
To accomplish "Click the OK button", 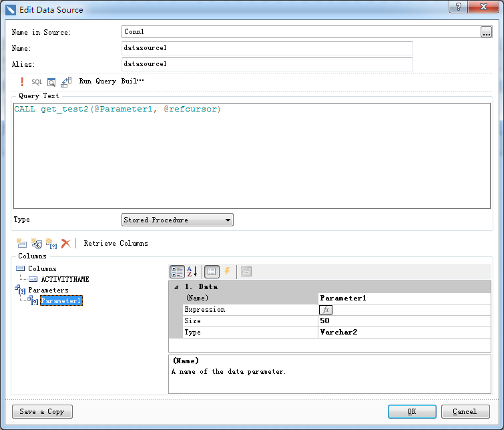I will point(412,411).
